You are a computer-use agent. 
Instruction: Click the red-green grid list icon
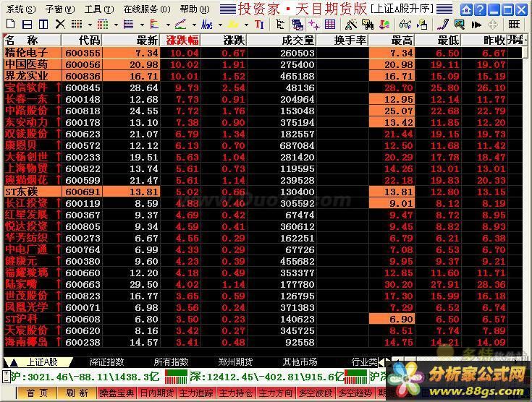(x=76, y=25)
